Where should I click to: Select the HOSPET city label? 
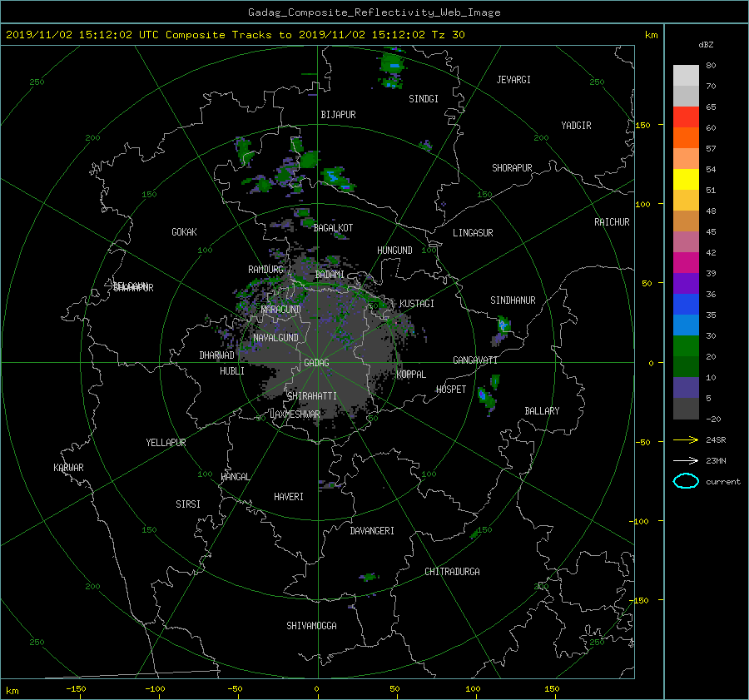pos(451,390)
